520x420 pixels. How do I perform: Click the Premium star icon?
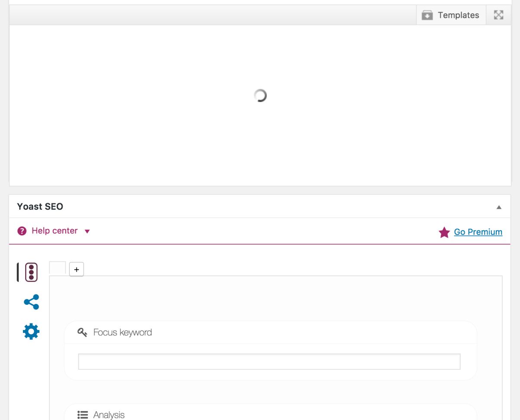click(444, 233)
